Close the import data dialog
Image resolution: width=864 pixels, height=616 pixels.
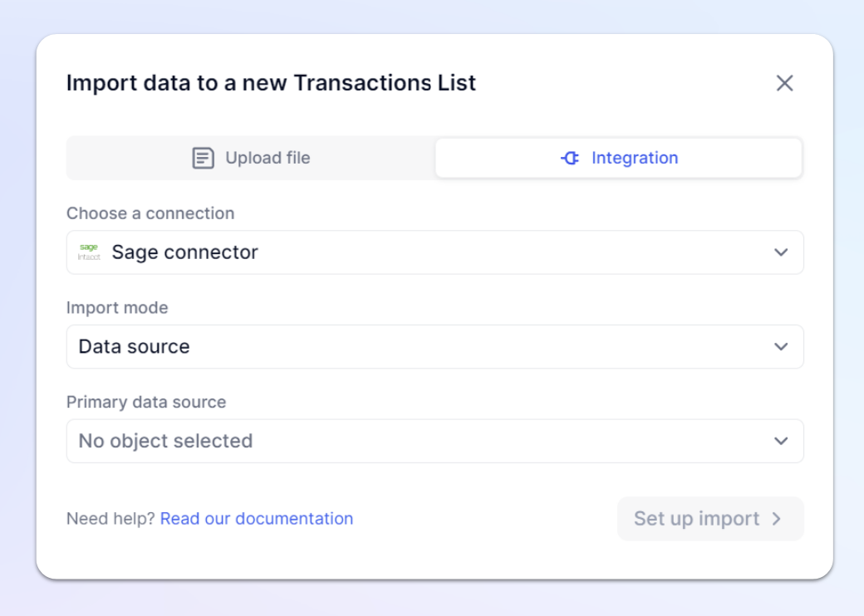[x=784, y=83]
